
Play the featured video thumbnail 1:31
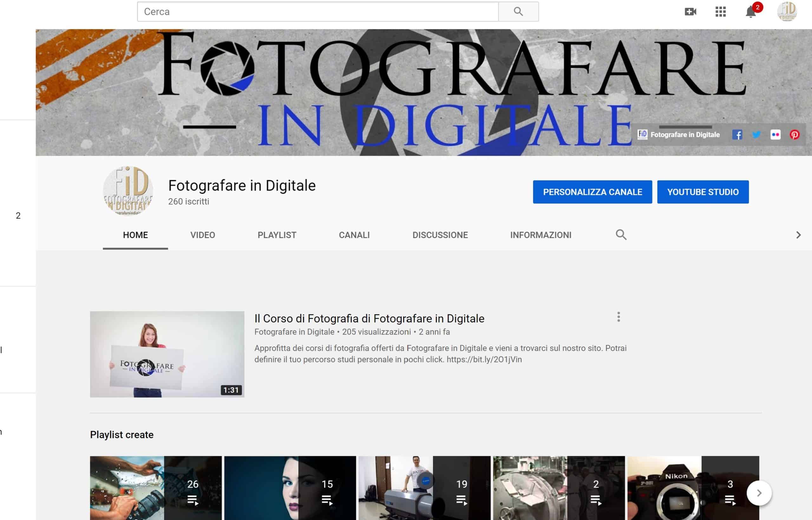[167, 354]
